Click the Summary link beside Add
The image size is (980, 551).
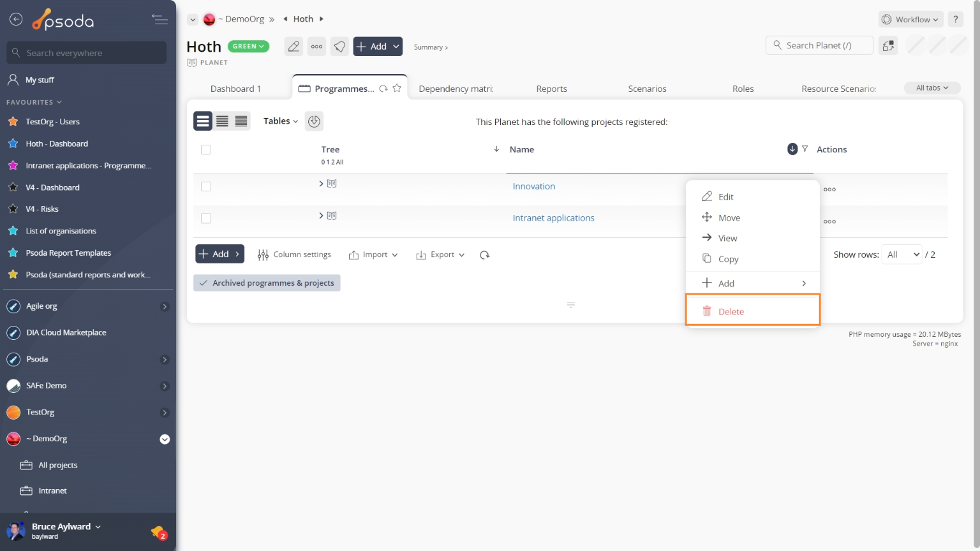pos(431,47)
